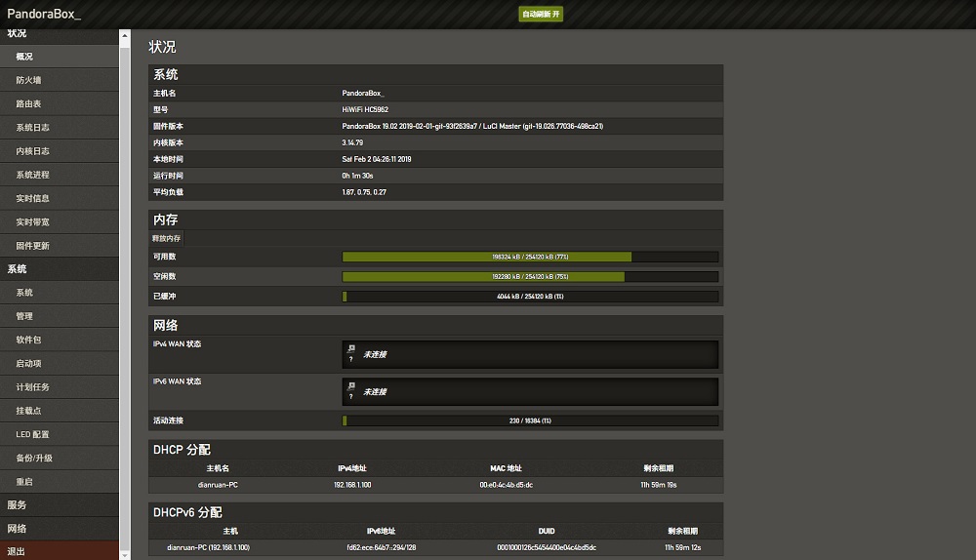Open the 系统日志 system log page
976x560 pixels.
pos(60,127)
